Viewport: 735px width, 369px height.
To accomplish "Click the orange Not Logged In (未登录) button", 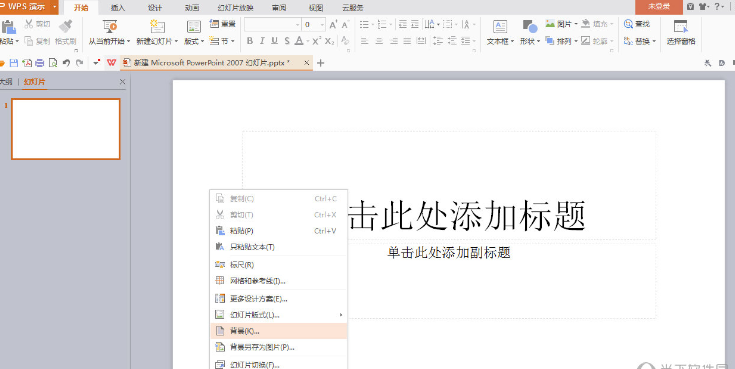I will pyautogui.click(x=659, y=7).
